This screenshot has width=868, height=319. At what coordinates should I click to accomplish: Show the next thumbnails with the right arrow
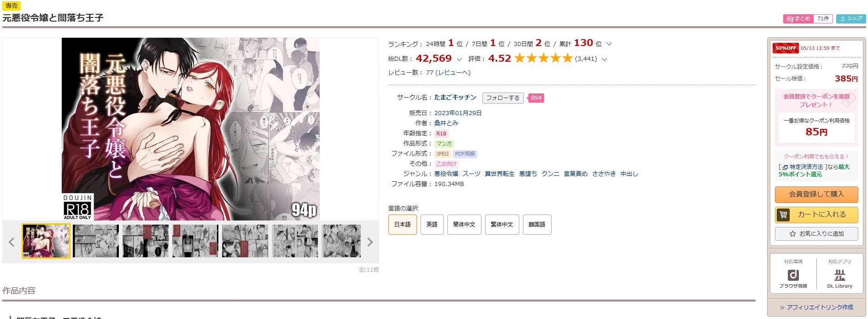tap(369, 242)
